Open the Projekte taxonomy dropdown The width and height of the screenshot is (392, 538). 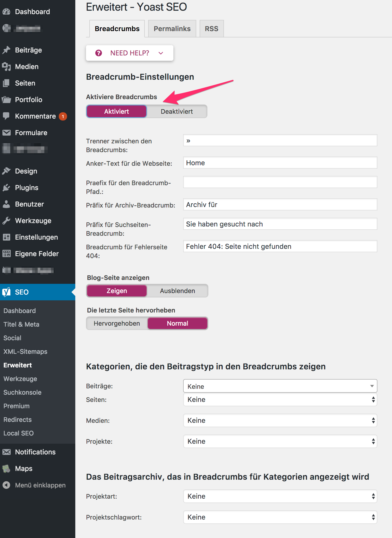tap(280, 441)
